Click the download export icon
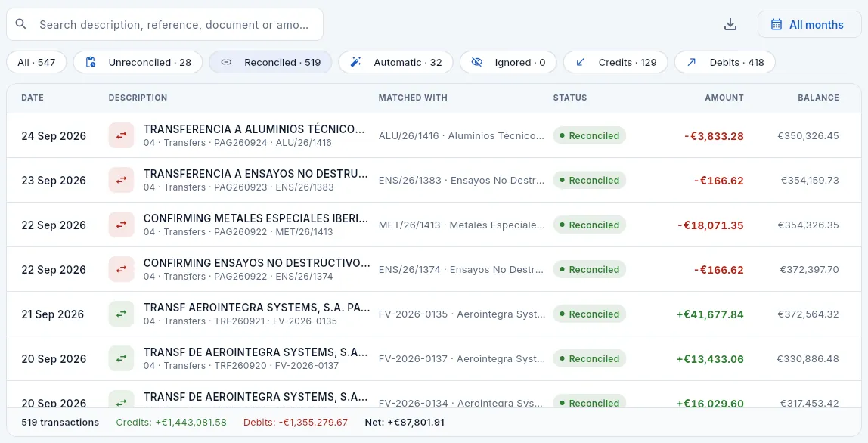868x443 pixels. (730, 24)
